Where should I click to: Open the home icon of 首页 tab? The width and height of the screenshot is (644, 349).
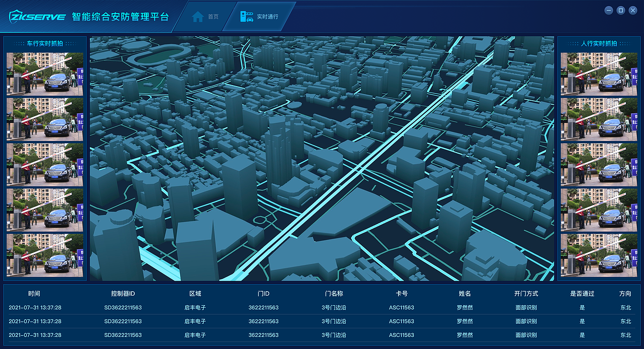coord(198,17)
